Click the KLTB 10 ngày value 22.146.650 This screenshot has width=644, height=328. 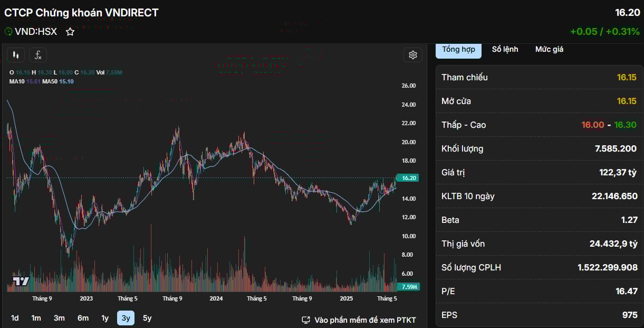(614, 196)
